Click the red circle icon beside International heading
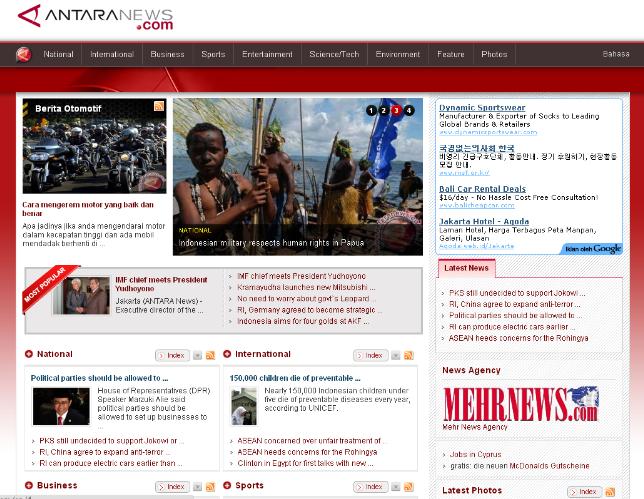 [227, 354]
